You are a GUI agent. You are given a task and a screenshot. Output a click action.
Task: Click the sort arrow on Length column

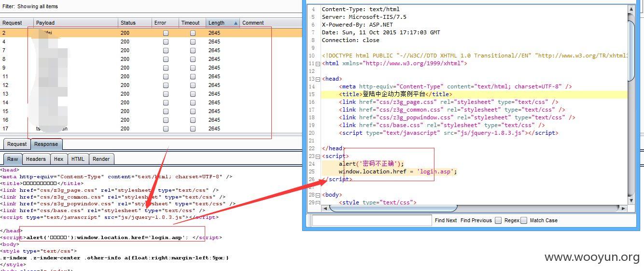tap(236, 23)
